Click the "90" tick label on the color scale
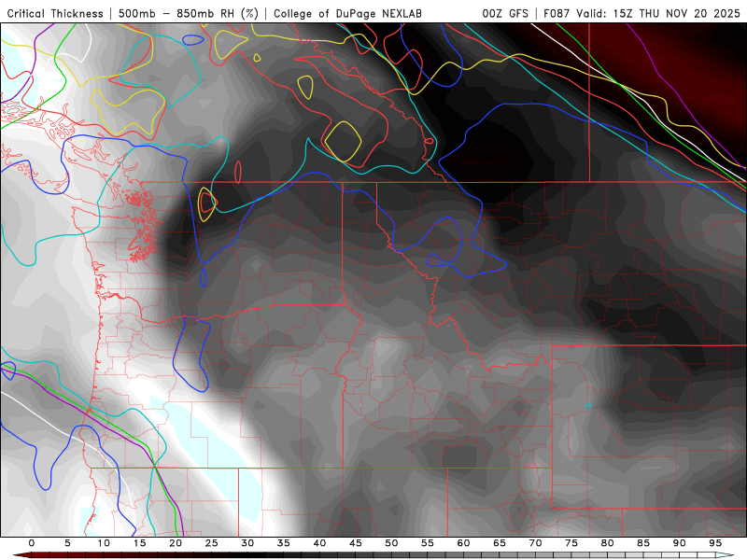 679,543
